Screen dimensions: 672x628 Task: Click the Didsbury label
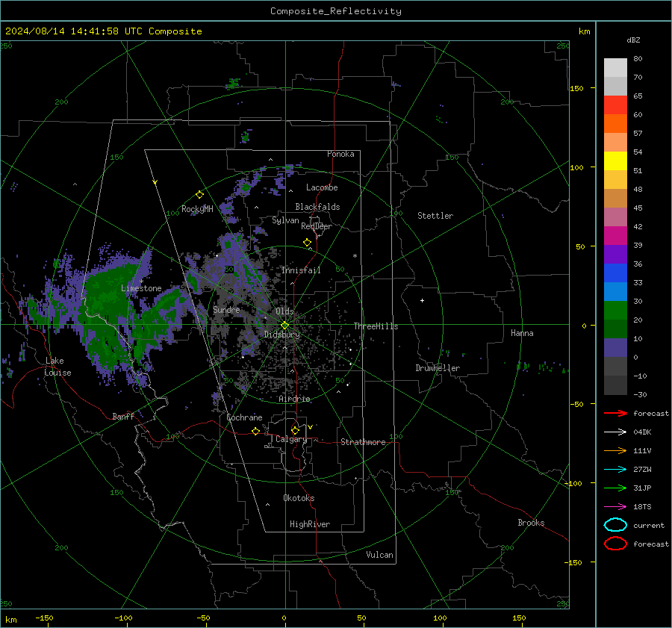click(282, 335)
